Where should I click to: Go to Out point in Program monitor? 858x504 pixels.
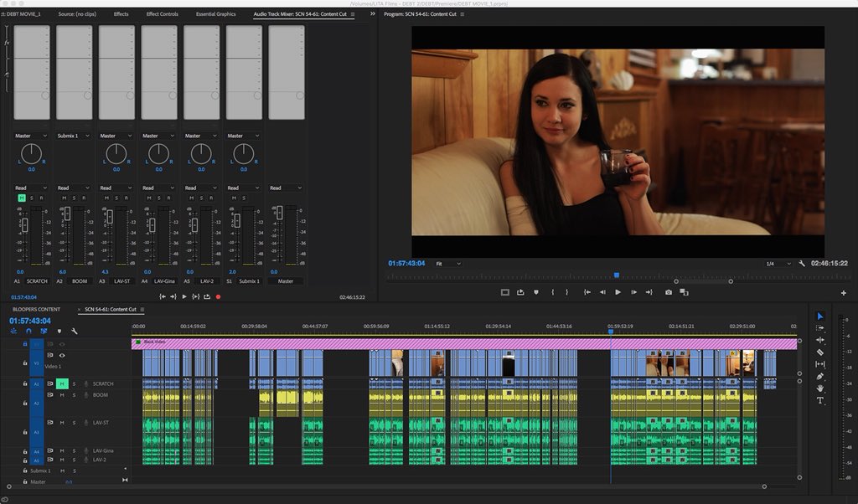(x=649, y=292)
